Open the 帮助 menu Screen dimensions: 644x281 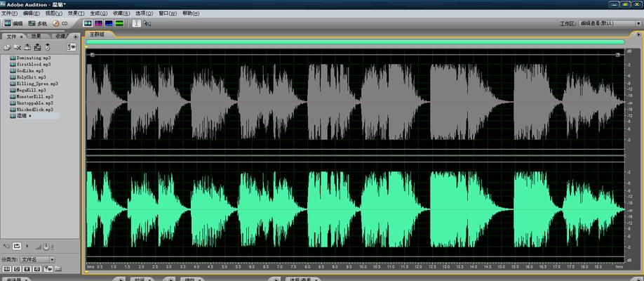191,13
